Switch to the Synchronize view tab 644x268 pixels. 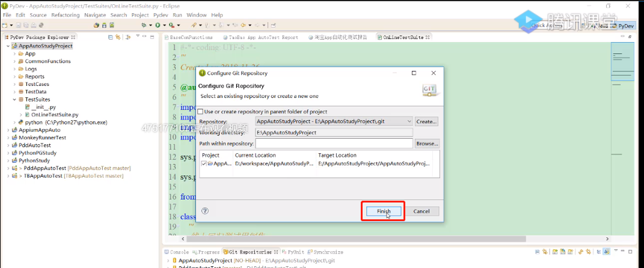(324, 252)
